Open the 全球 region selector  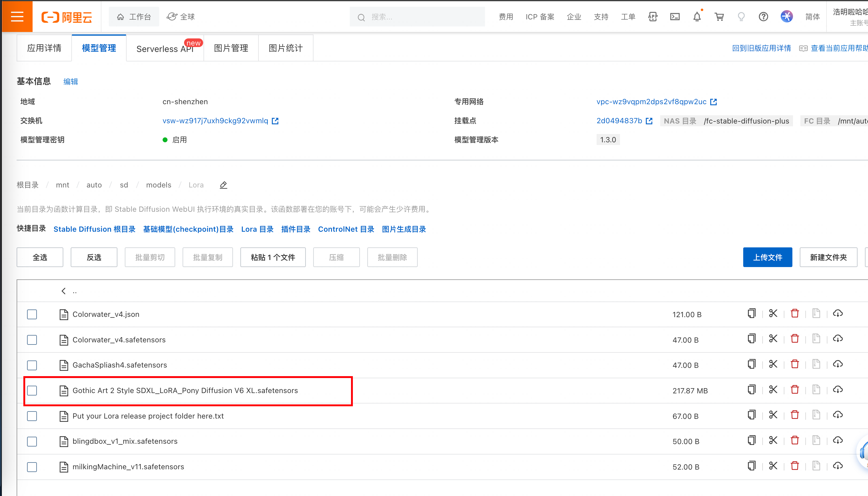pos(181,17)
